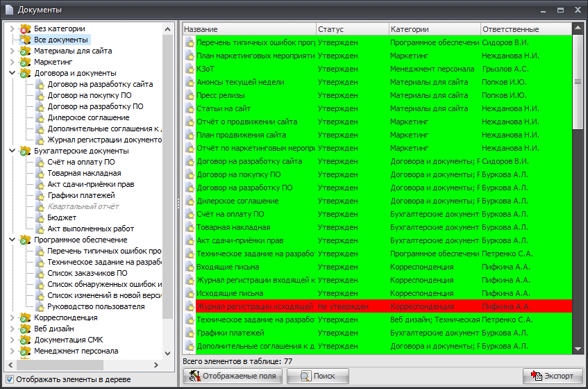This screenshot has height=389, width=588.
Task: Click the table's vertical scrollbar thumb
Action: point(577,81)
